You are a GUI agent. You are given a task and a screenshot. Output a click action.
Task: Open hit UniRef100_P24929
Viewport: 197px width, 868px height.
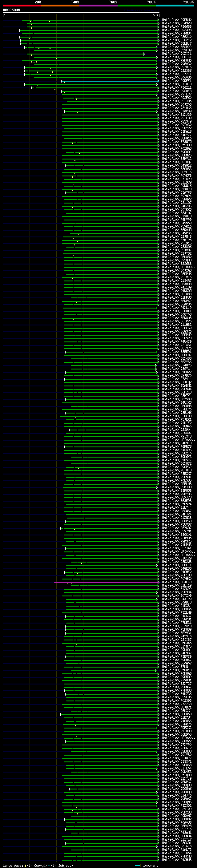176,23
